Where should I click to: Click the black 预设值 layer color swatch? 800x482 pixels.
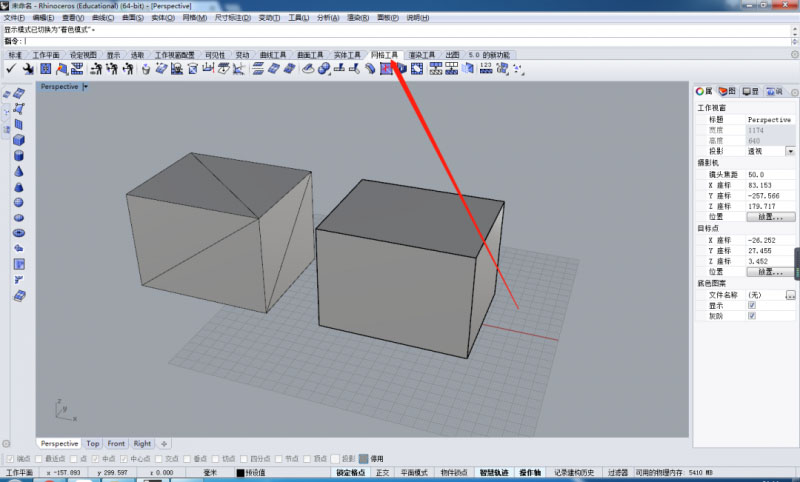[240, 473]
